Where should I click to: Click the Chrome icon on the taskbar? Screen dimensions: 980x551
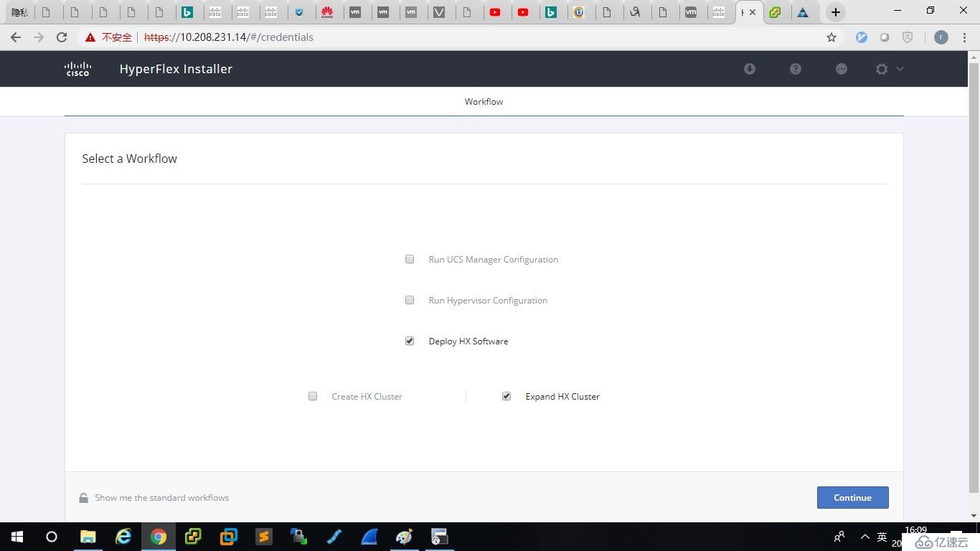[159, 537]
